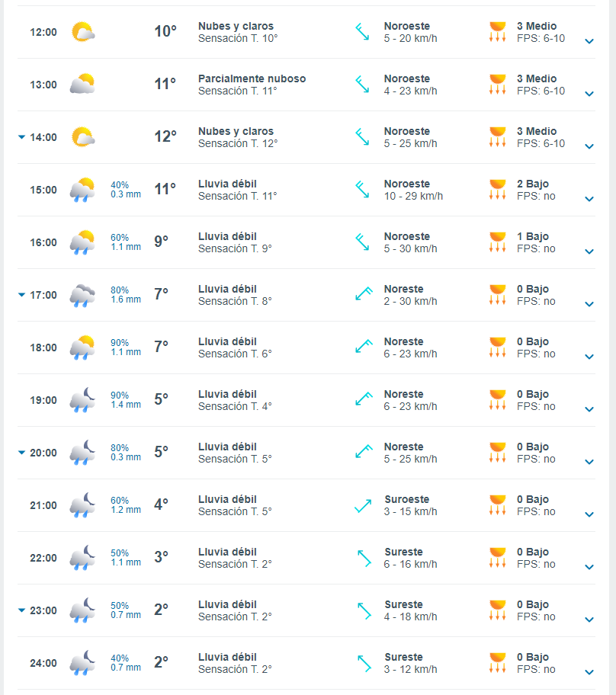Click the 3 Medio UV index label at 14:00
The image size is (616, 695).
[x=537, y=131]
